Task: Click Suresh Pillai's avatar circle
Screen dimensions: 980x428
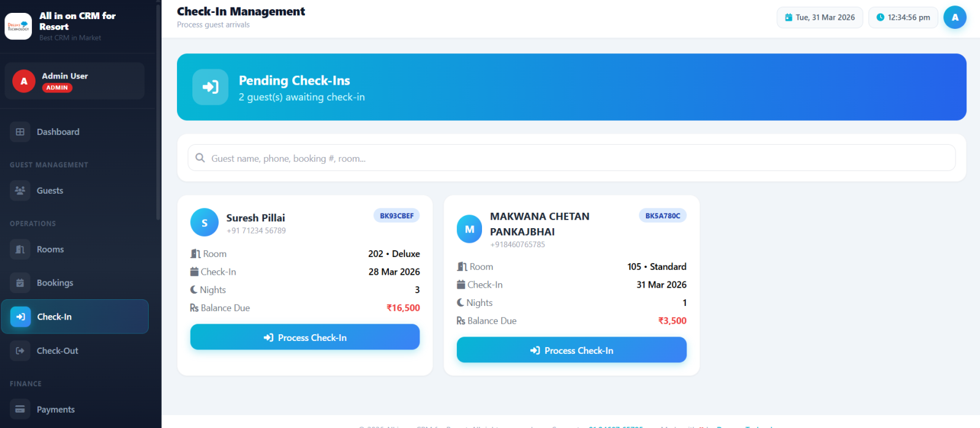Action: pos(205,223)
